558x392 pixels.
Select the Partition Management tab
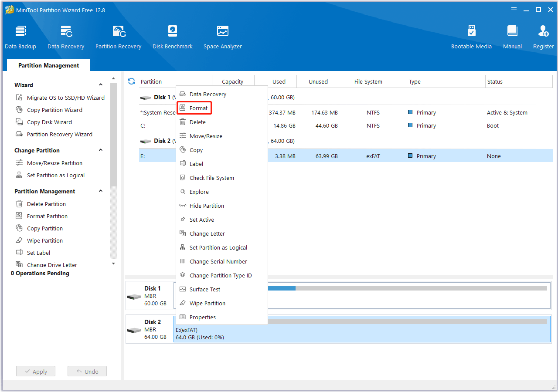click(49, 65)
